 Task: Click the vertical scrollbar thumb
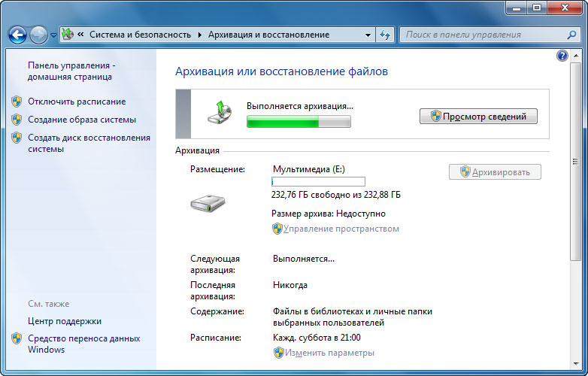[575, 162]
